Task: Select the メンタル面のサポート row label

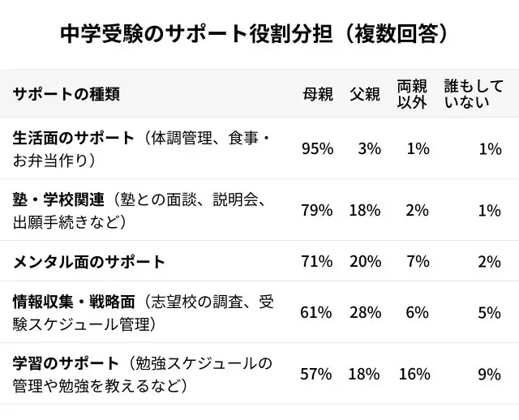Action: coord(89,261)
